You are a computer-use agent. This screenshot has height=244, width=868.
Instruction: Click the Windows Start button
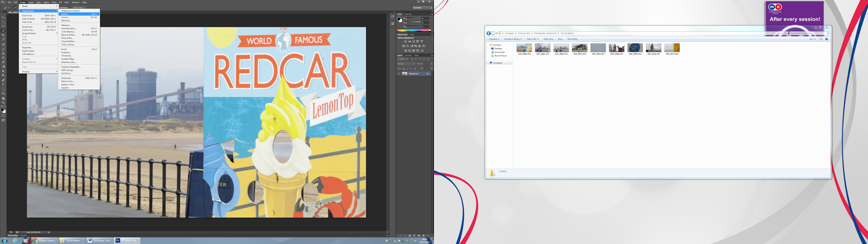4,241
